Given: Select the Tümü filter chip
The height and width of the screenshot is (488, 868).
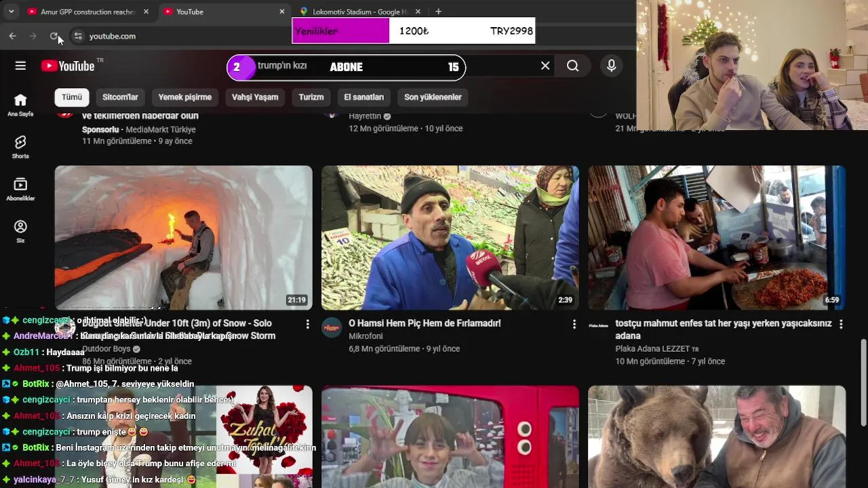Looking at the screenshot, I should pos(72,97).
